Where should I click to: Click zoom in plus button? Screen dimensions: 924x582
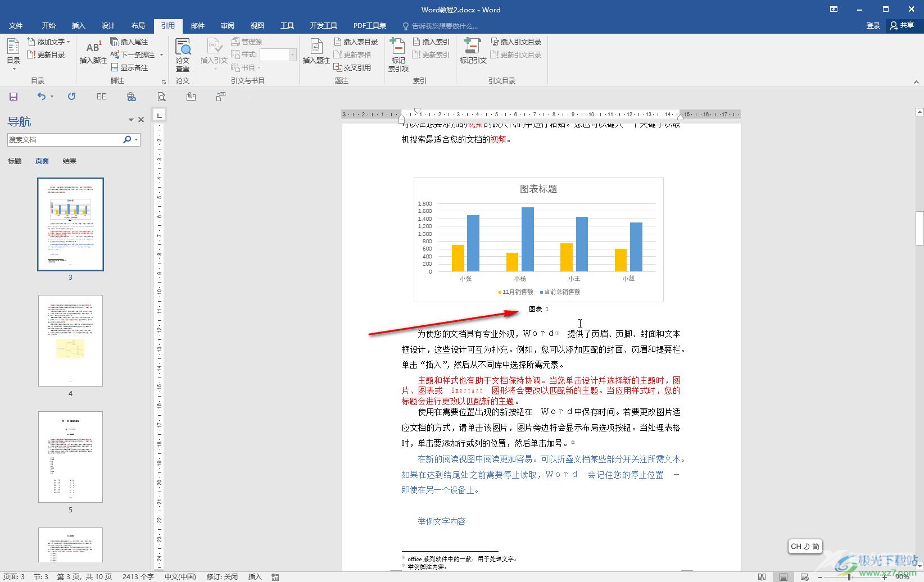[x=885, y=577]
